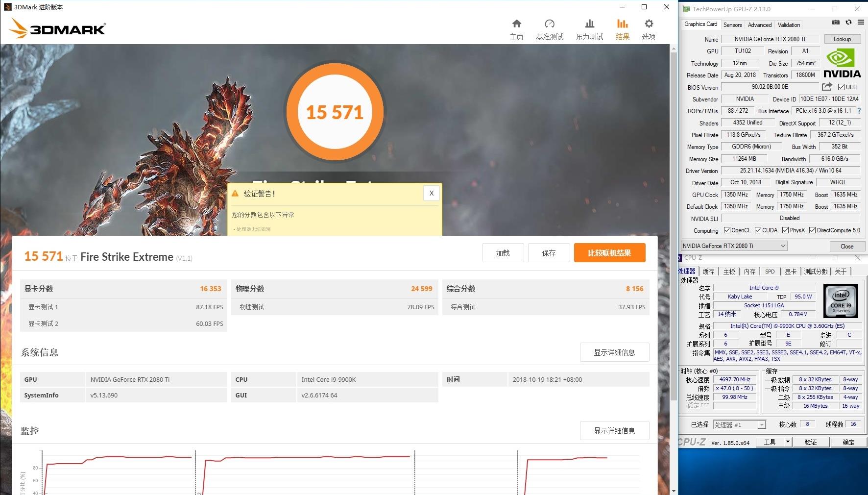Open 3DMark home (主页) page
The width and height of the screenshot is (868, 495).
click(x=516, y=29)
